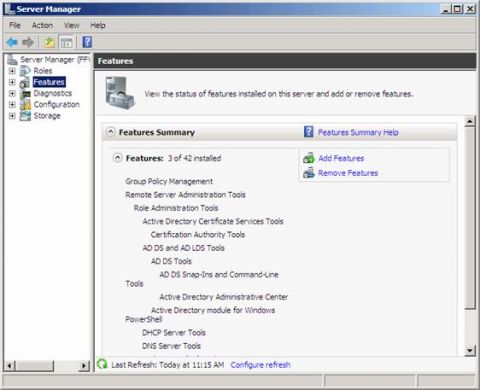This screenshot has height=390, width=480.
Task: Open the View menu
Action: point(72,25)
